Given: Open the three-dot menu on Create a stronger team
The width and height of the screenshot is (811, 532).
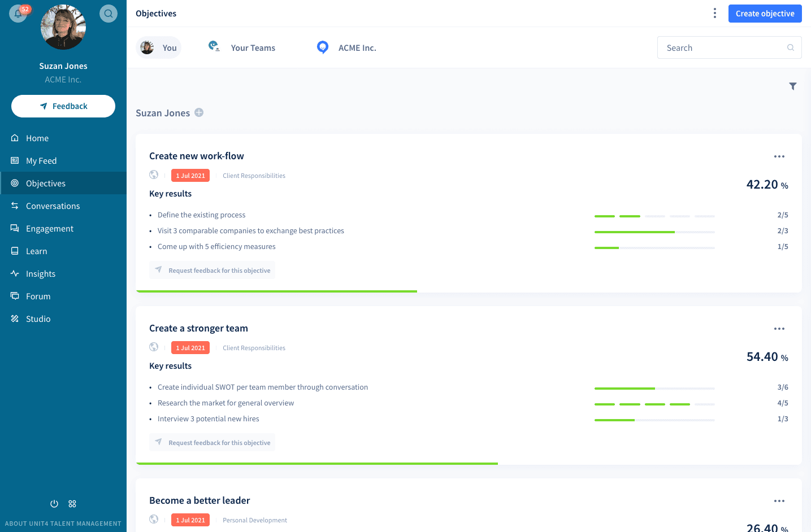Looking at the screenshot, I should pyautogui.click(x=779, y=328).
